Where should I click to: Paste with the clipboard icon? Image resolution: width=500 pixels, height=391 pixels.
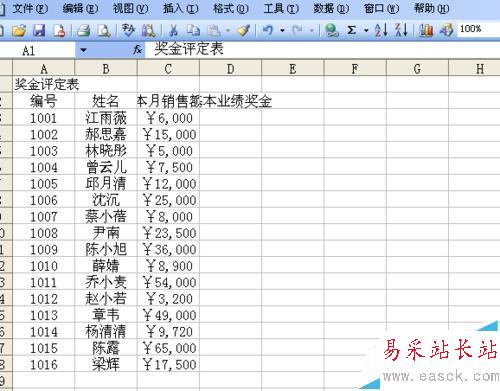[214, 30]
